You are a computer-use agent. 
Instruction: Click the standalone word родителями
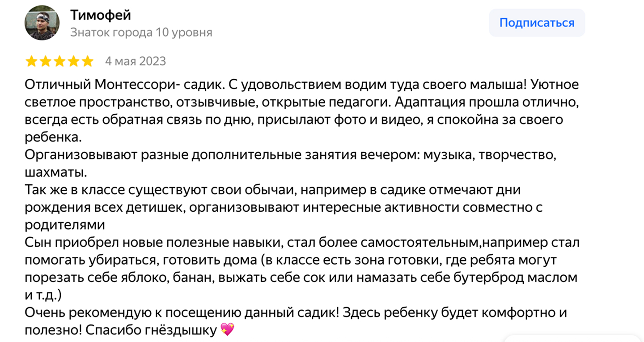coord(65,224)
